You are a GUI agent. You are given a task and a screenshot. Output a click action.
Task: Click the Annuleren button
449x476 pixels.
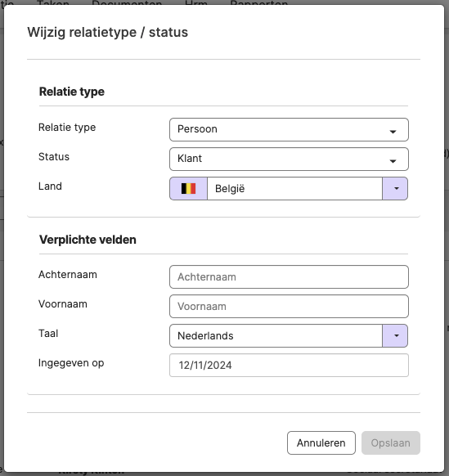click(321, 443)
